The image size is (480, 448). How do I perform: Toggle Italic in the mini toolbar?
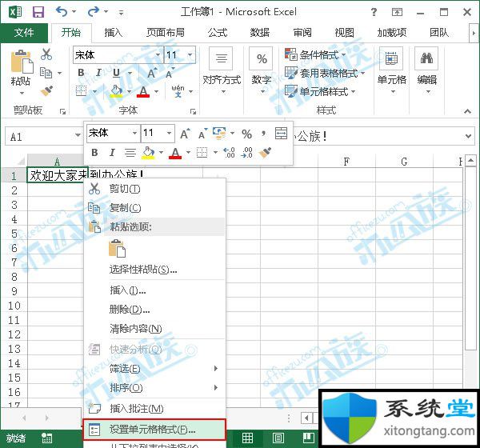tap(112, 152)
